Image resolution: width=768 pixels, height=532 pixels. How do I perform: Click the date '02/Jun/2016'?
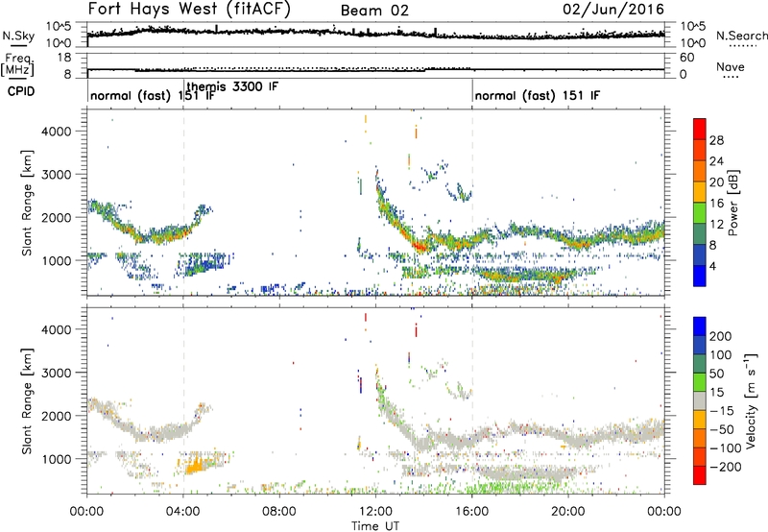pyautogui.click(x=613, y=9)
